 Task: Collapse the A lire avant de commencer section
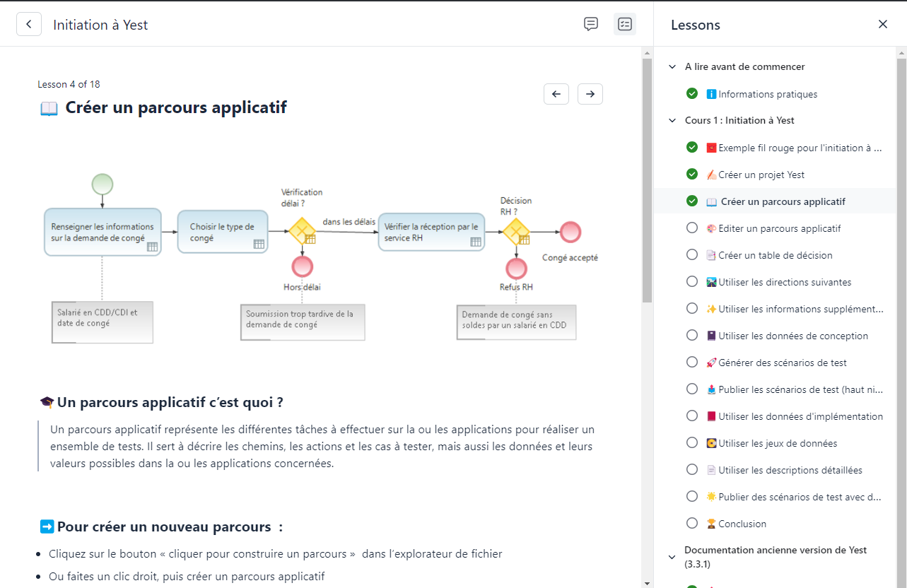pyautogui.click(x=672, y=67)
